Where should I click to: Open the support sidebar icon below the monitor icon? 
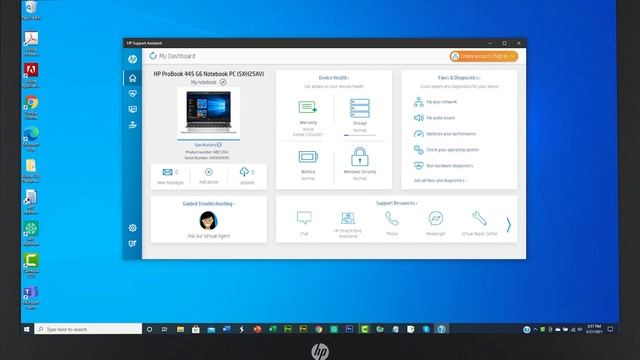point(133,125)
